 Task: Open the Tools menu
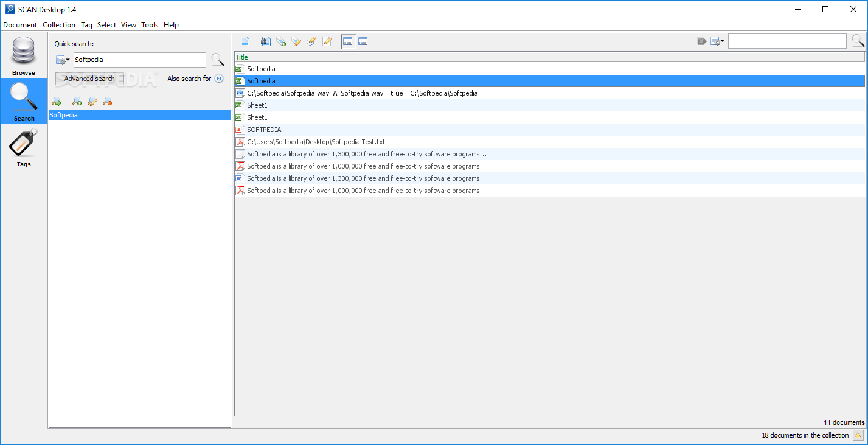(150, 25)
